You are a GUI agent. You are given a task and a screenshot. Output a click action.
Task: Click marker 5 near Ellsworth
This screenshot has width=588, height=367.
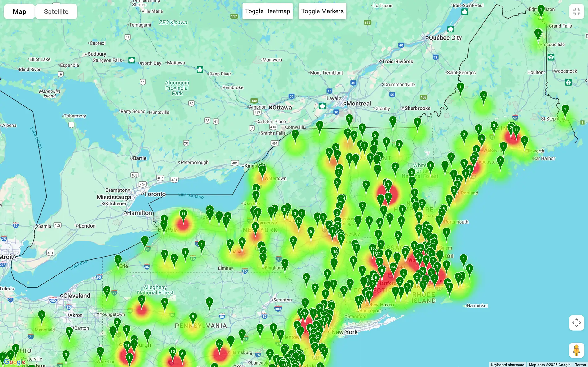pos(525,142)
